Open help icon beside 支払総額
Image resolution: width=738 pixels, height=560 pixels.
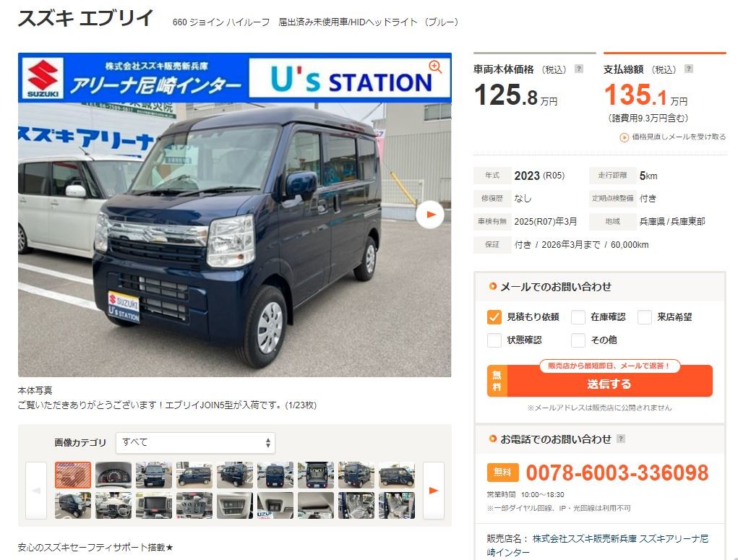689,69
